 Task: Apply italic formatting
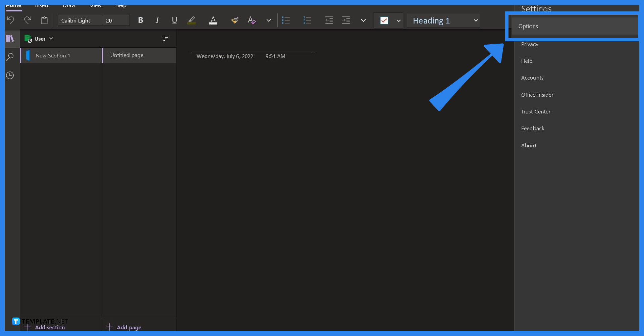pos(157,20)
